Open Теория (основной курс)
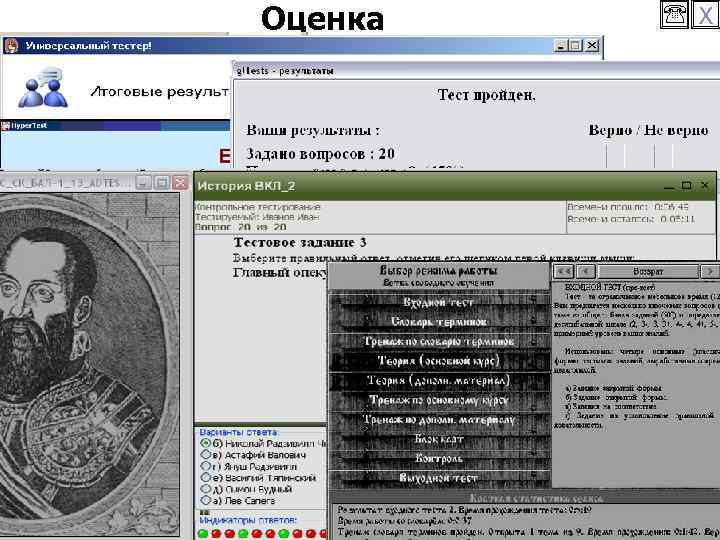 click(439, 361)
